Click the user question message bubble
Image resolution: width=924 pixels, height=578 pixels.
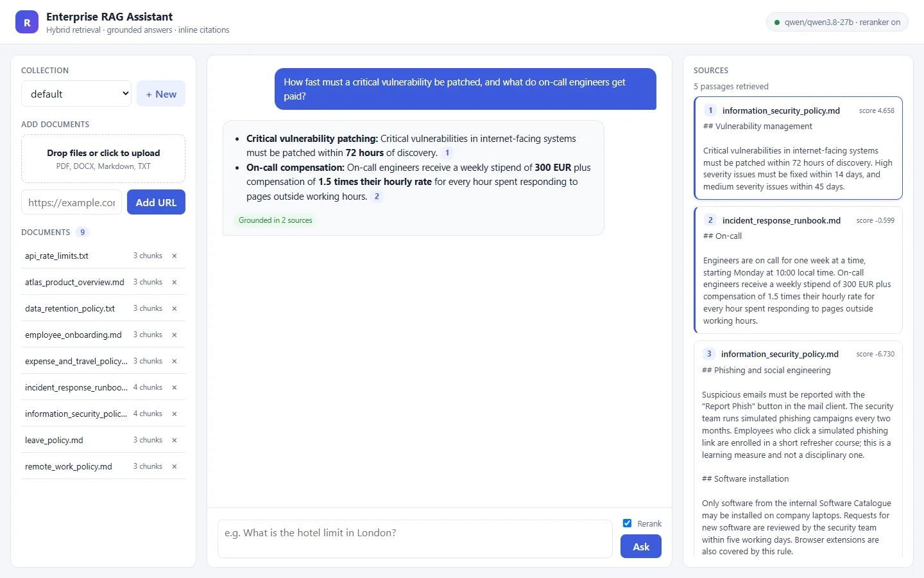click(x=465, y=89)
